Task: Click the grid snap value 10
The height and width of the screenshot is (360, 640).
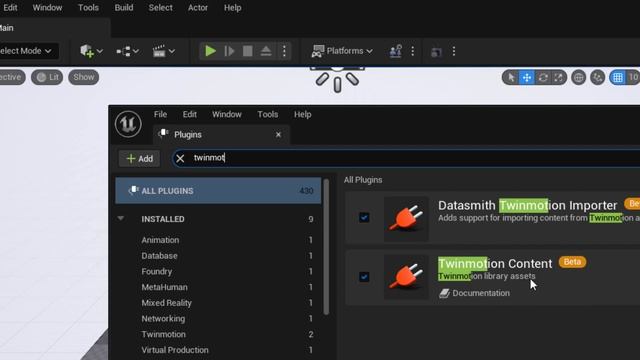Action: [633, 77]
